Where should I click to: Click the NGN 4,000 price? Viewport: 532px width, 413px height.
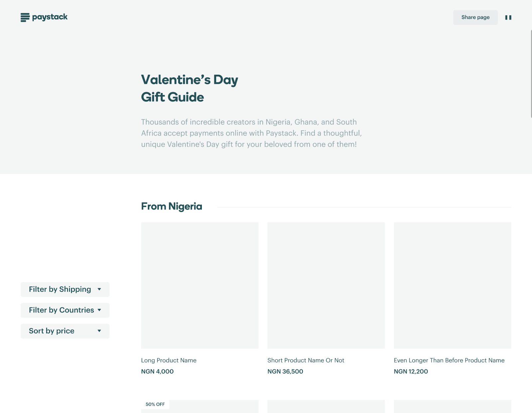[x=157, y=371]
